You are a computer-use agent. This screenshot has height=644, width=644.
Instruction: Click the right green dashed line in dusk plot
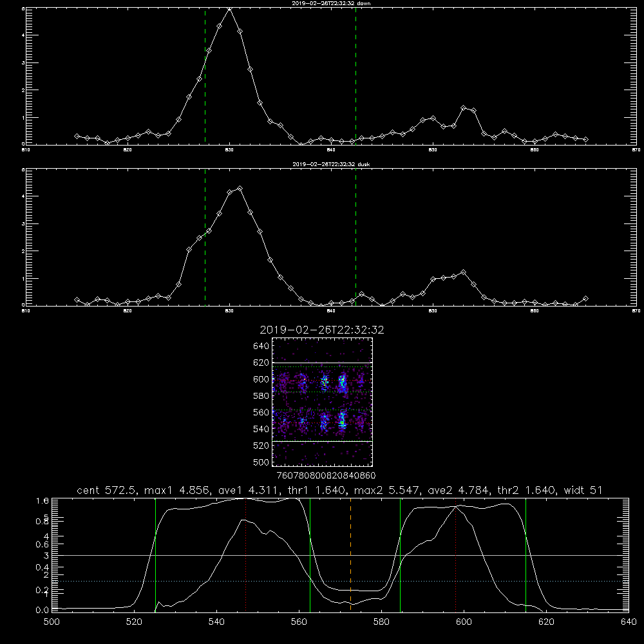[355, 238]
